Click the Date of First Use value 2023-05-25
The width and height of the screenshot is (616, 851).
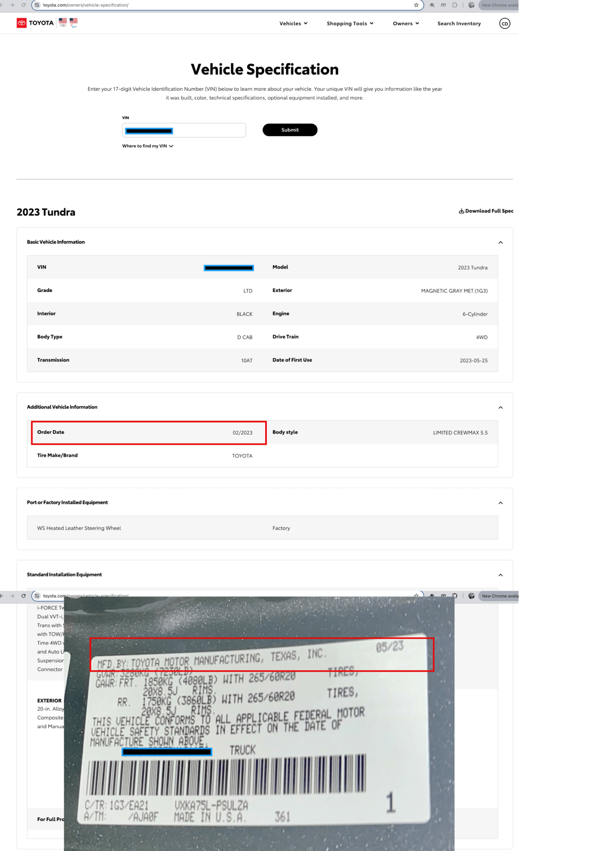click(x=474, y=361)
